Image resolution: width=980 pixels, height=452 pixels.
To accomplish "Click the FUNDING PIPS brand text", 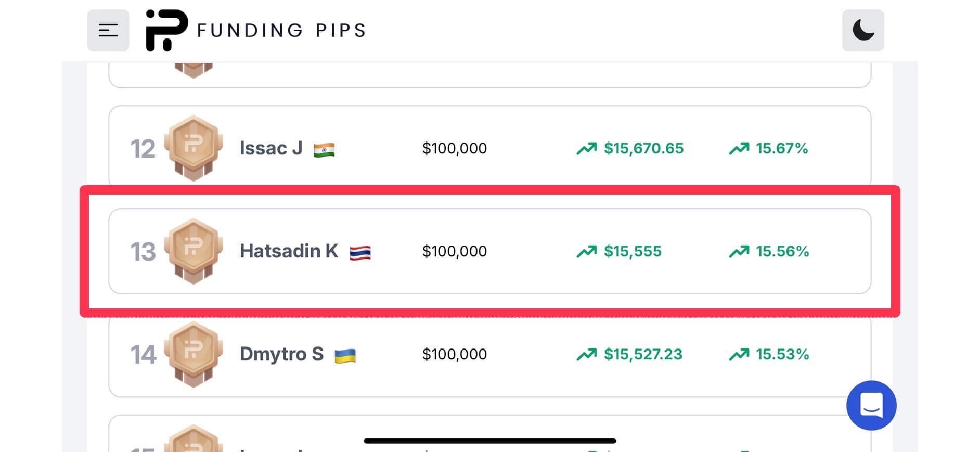I will 281,30.
